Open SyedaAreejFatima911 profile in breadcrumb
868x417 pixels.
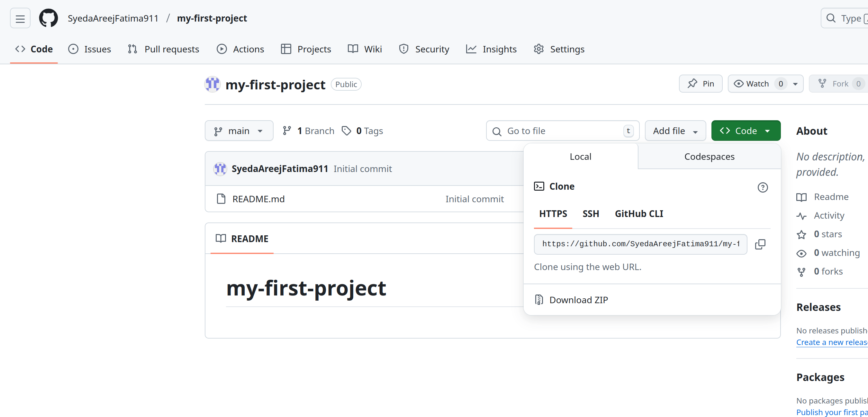[113, 18]
